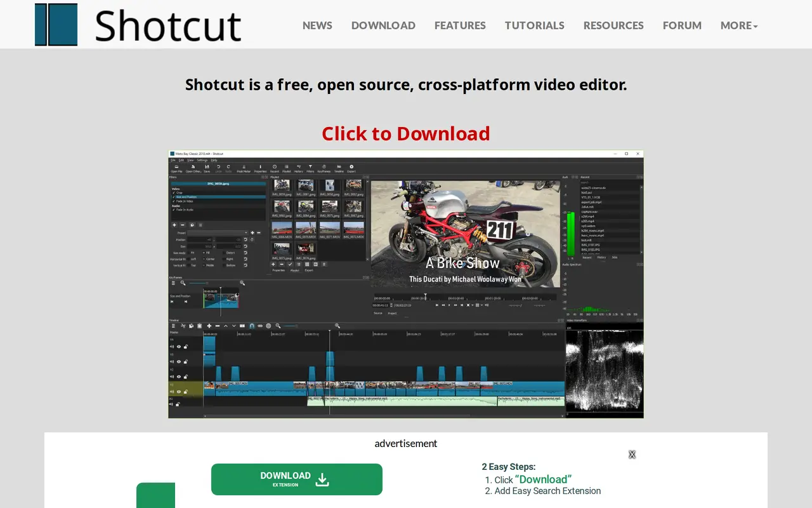The image size is (812, 508).
Task: Click the red Click to Download link
Action: point(406,133)
